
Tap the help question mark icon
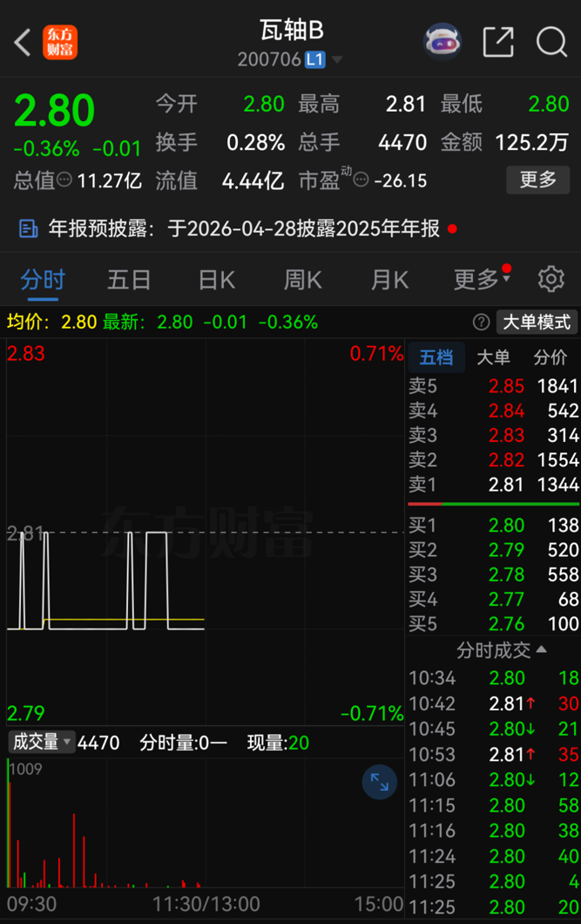coord(481,322)
